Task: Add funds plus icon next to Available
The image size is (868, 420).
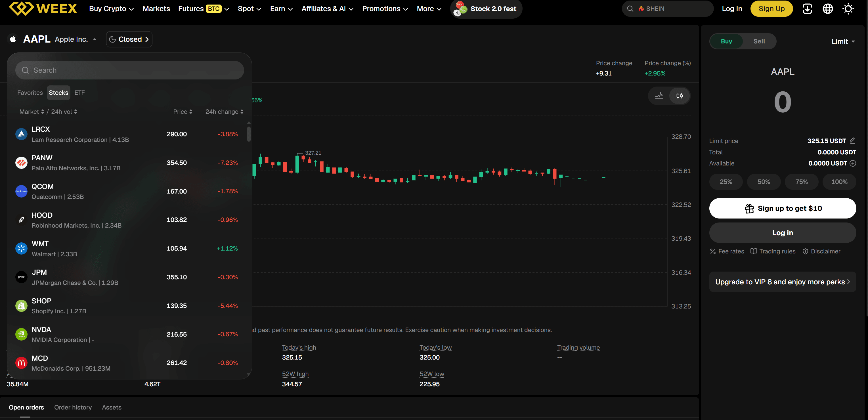Action: pos(853,163)
